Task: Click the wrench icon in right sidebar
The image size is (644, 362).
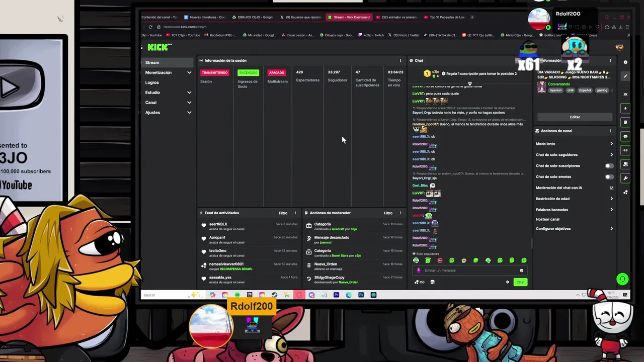Action: click(625, 178)
